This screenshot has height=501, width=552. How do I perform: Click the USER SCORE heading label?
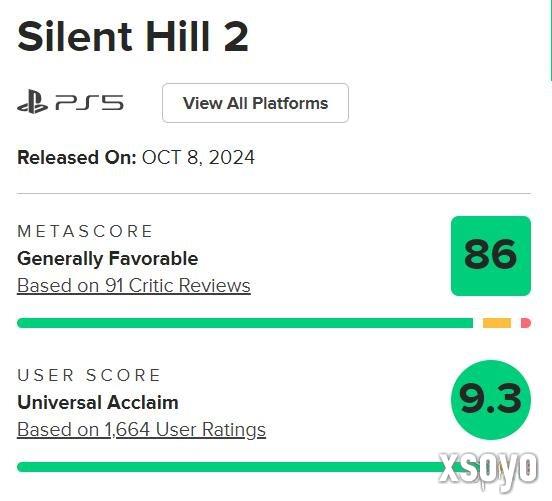click(x=89, y=375)
